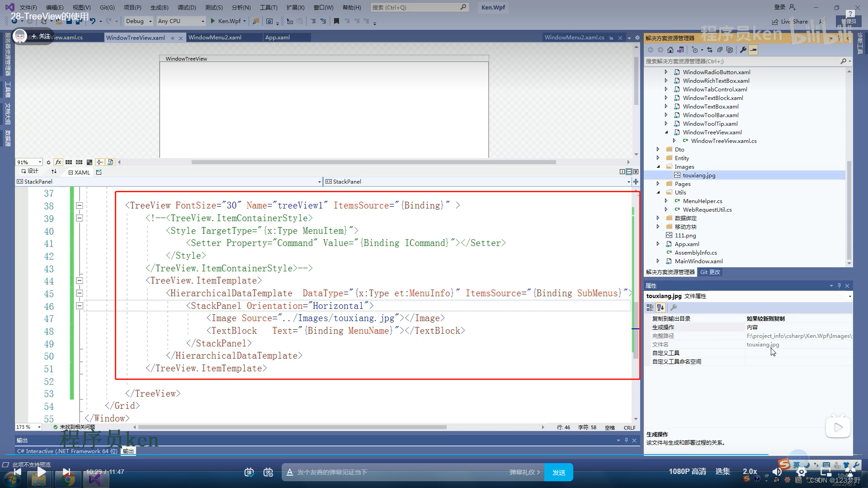This screenshot has width=868, height=488.
Task: Toggle bookmark icon in the toolbar
Action: click(x=336, y=21)
